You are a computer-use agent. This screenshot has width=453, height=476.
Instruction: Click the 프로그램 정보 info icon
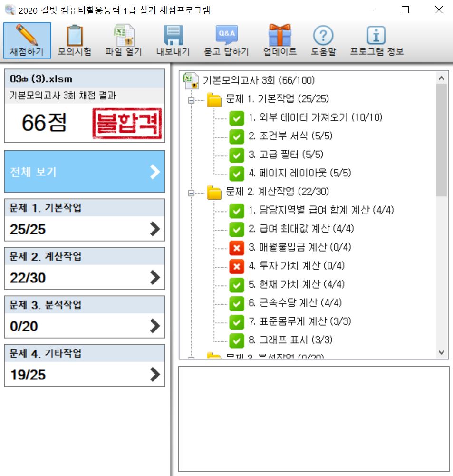376,36
